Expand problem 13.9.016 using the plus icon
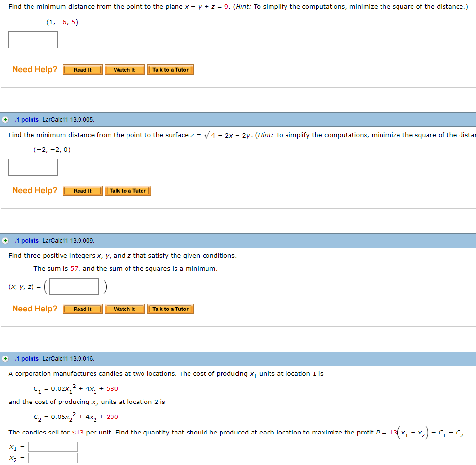The height and width of the screenshot is (465, 476). [x=5, y=358]
